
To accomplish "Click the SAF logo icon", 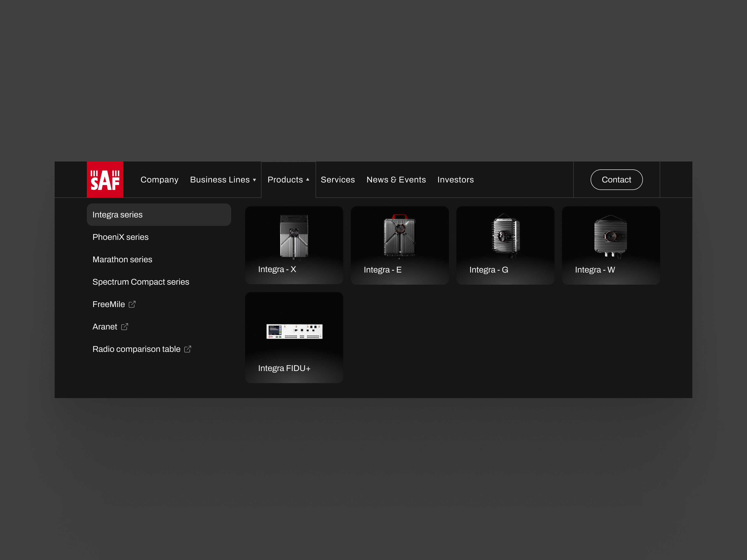I will click(105, 180).
